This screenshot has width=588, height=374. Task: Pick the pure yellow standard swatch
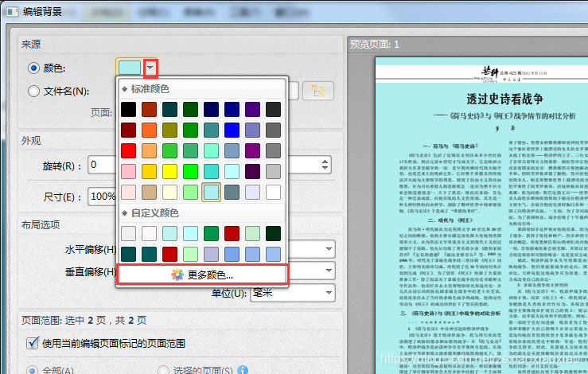(x=169, y=171)
